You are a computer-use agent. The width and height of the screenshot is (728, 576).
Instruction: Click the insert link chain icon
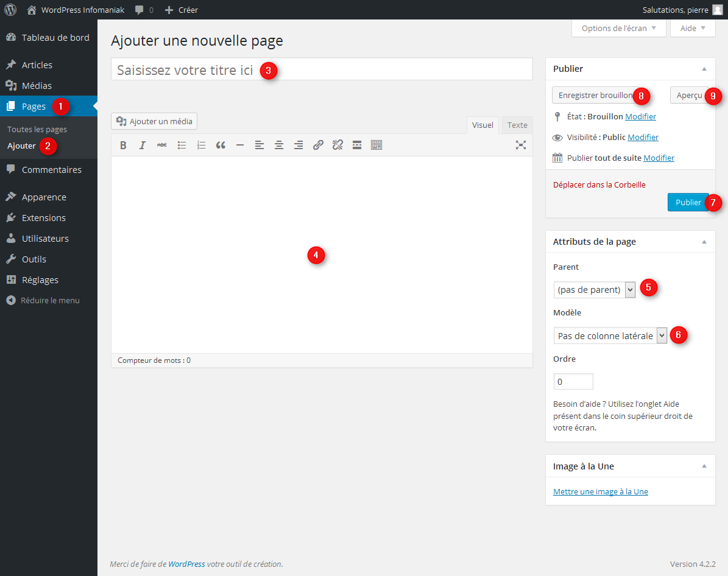[x=318, y=145]
